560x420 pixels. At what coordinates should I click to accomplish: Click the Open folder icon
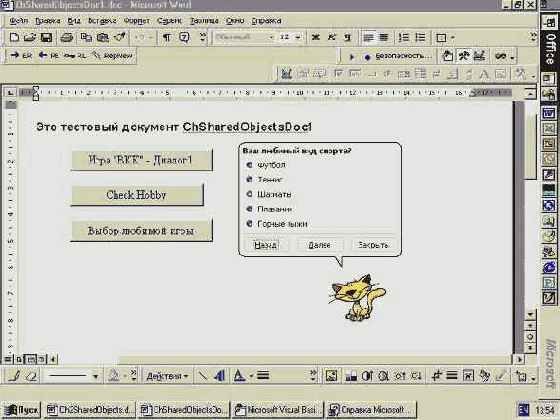point(30,37)
